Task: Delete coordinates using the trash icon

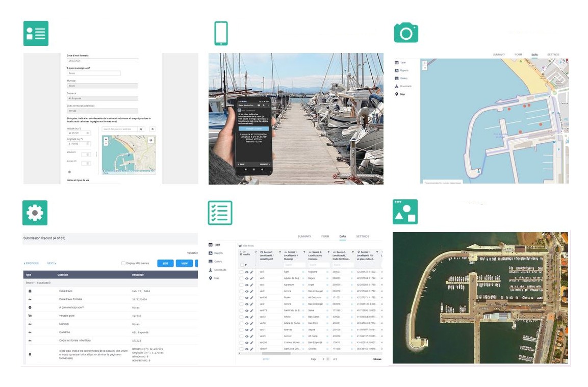Action: 69,172
